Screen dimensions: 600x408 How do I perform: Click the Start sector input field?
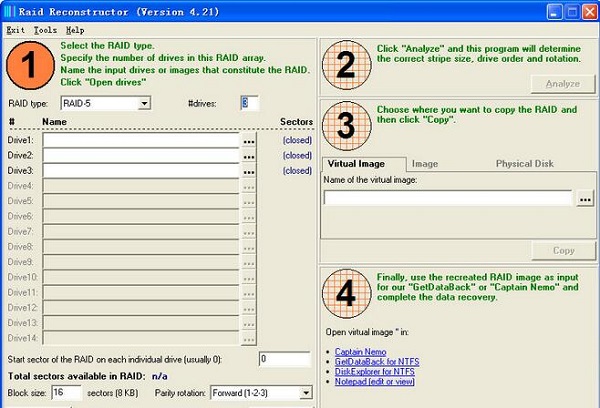[284, 359]
